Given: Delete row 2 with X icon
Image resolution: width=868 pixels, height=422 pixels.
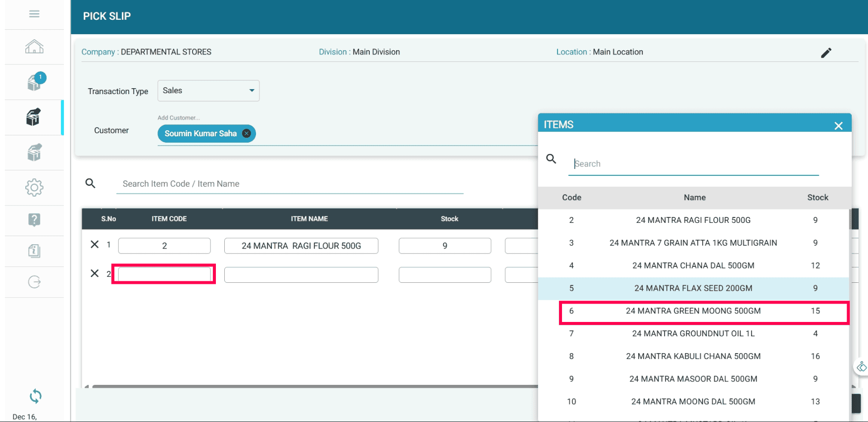Looking at the screenshot, I should point(95,273).
